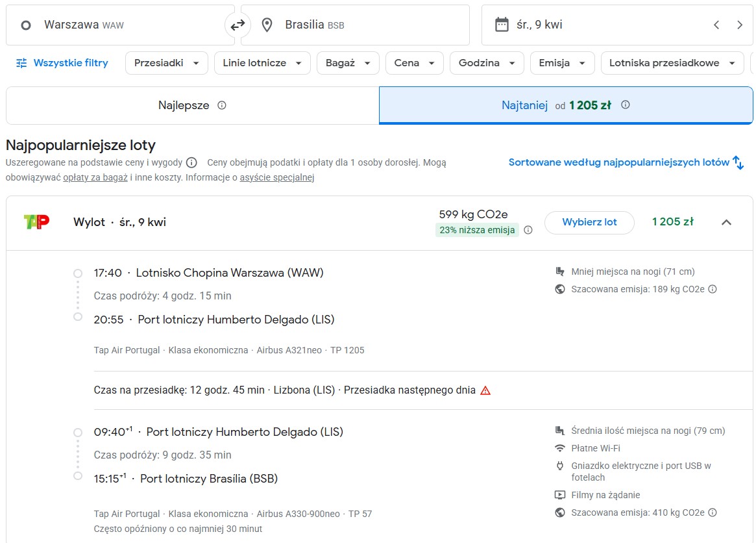Click the info icon beside Najtaniej price
Screen dimensions: 756x543
[x=626, y=105]
